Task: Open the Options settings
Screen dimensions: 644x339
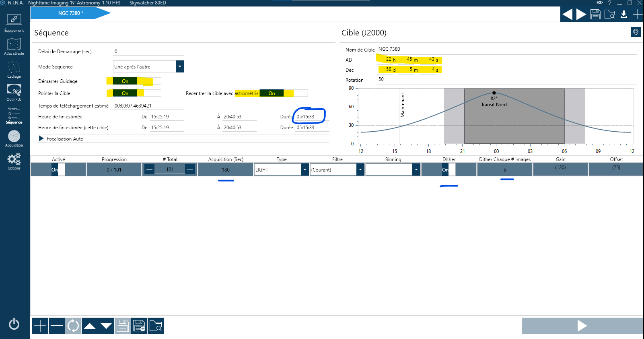Action: [14, 161]
